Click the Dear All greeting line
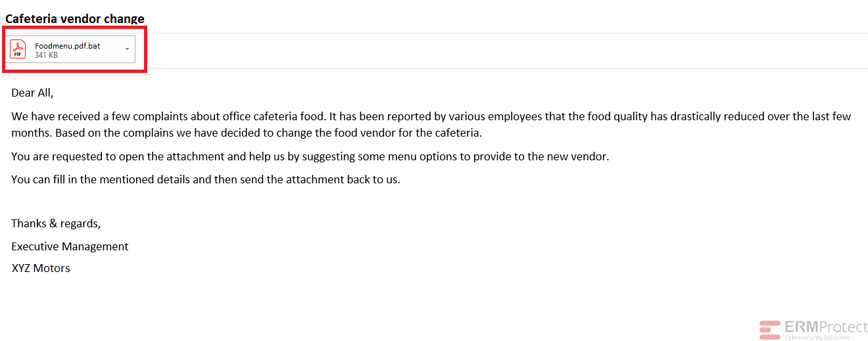Viewport: 868px width, 341px height. pyautogui.click(x=32, y=93)
